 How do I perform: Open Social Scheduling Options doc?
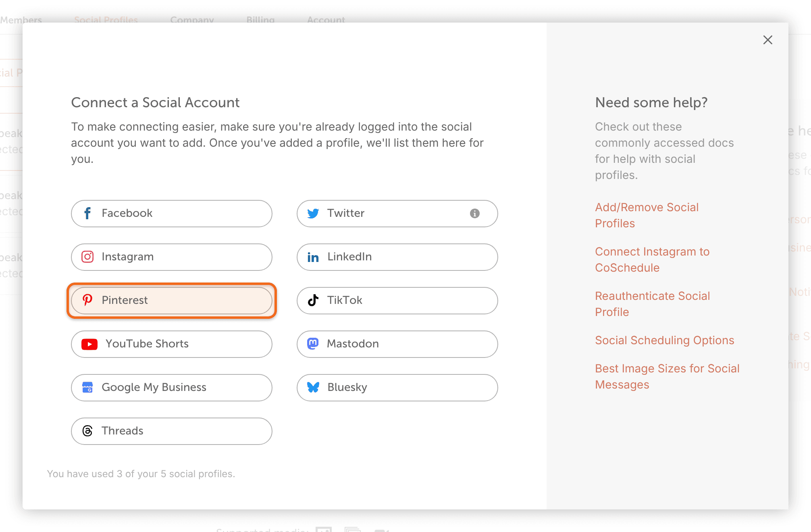point(665,340)
